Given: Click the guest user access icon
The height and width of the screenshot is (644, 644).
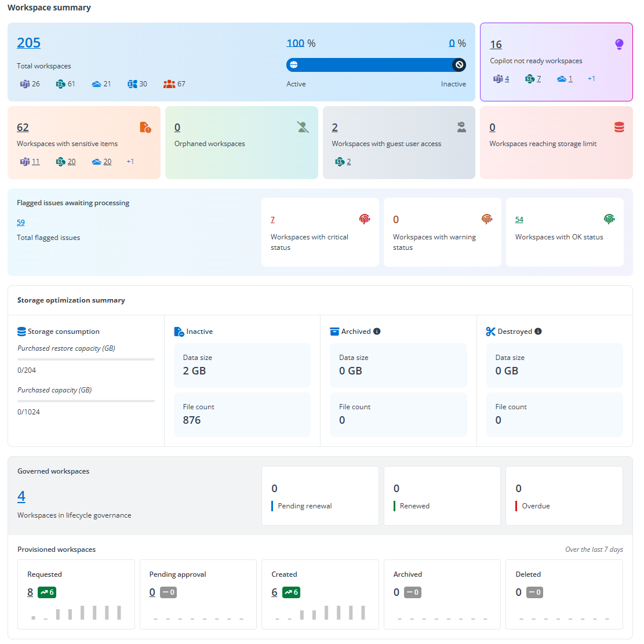Looking at the screenshot, I should [461, 128].
